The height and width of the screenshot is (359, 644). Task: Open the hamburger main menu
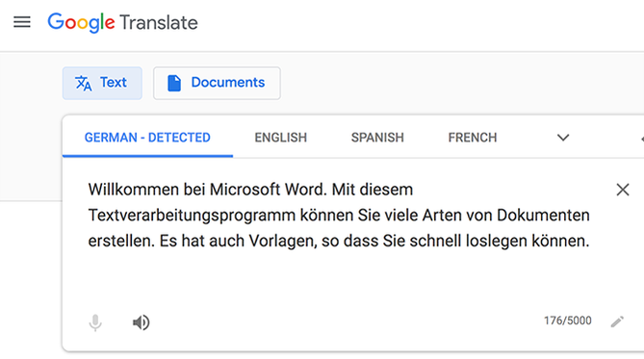tap(22, 22)
